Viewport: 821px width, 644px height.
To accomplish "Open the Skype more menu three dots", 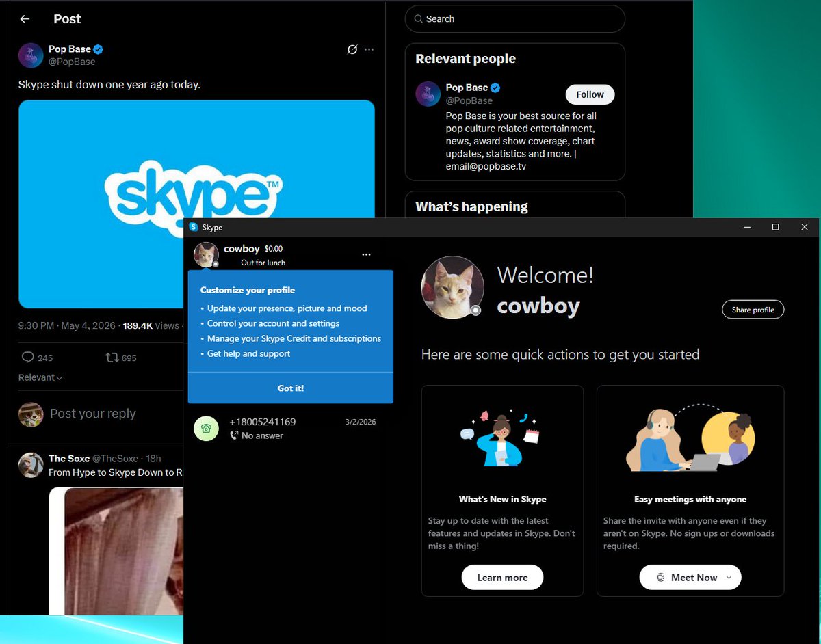I will click(x=366, y=254).
